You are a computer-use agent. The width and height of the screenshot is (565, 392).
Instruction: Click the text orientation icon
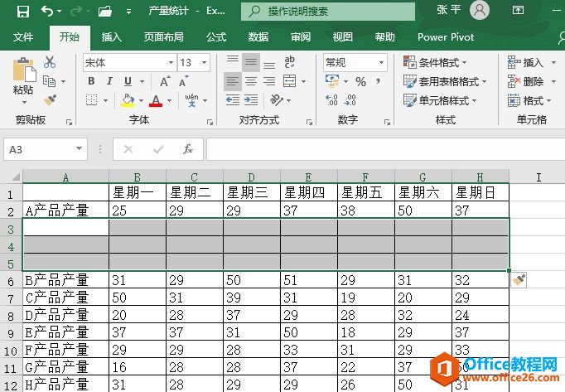(277, 100)
